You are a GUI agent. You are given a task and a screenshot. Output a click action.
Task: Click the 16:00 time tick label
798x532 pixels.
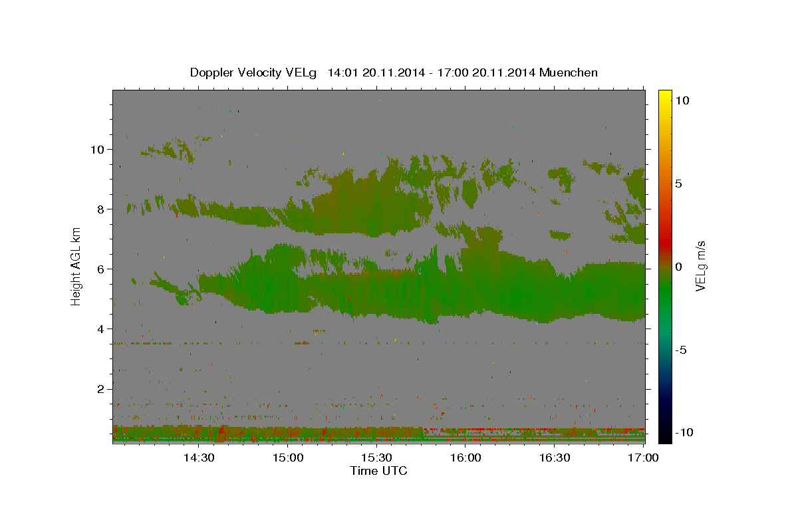465,458
